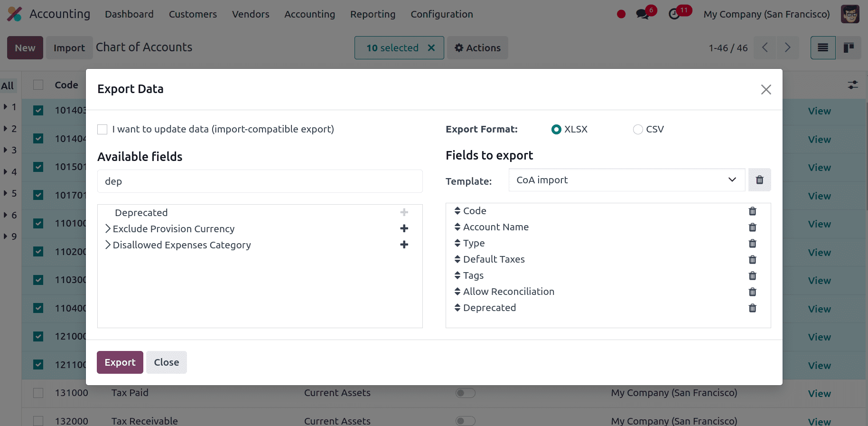The image size is (868, 426).
Task: Open the Accounting menu in the top bar
Action: click(309, 14)
